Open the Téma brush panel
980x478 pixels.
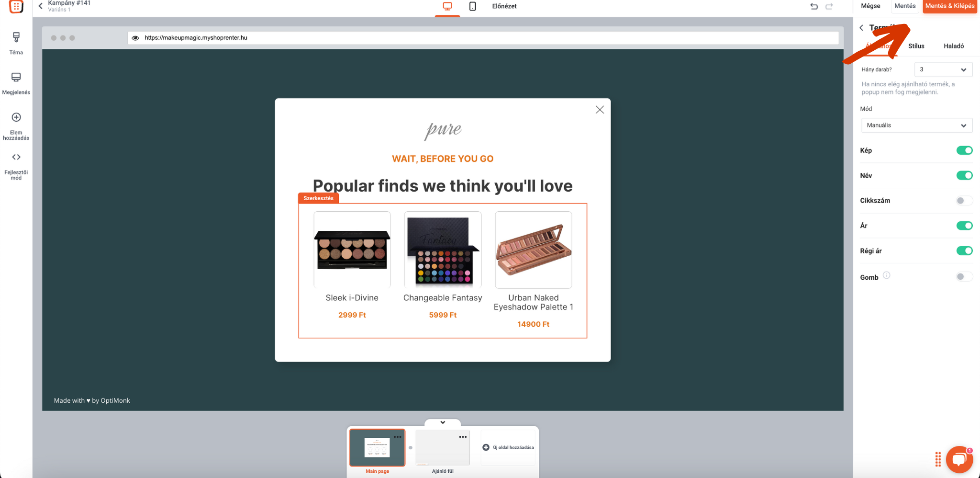pos(16,37)
